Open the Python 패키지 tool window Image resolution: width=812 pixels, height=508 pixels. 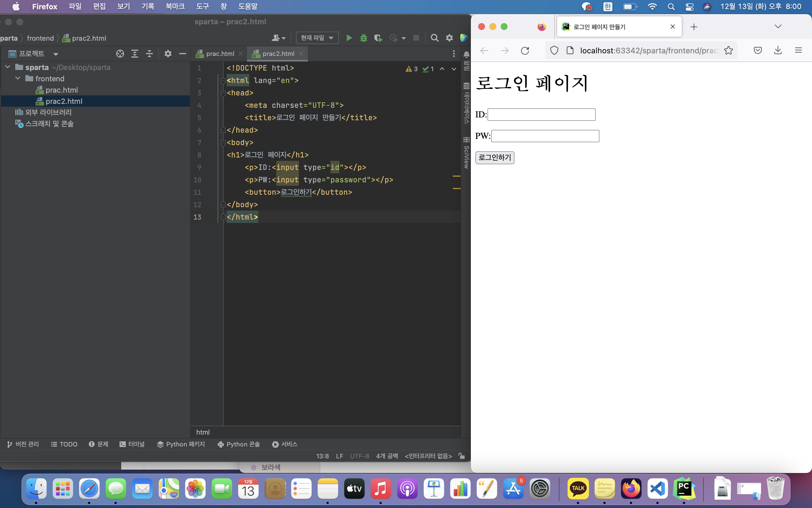(x=181, y=444)
